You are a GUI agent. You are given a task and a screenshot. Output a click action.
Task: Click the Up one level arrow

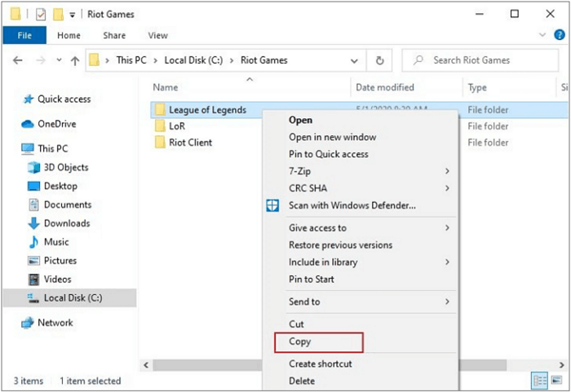click(x=75, y=60)
